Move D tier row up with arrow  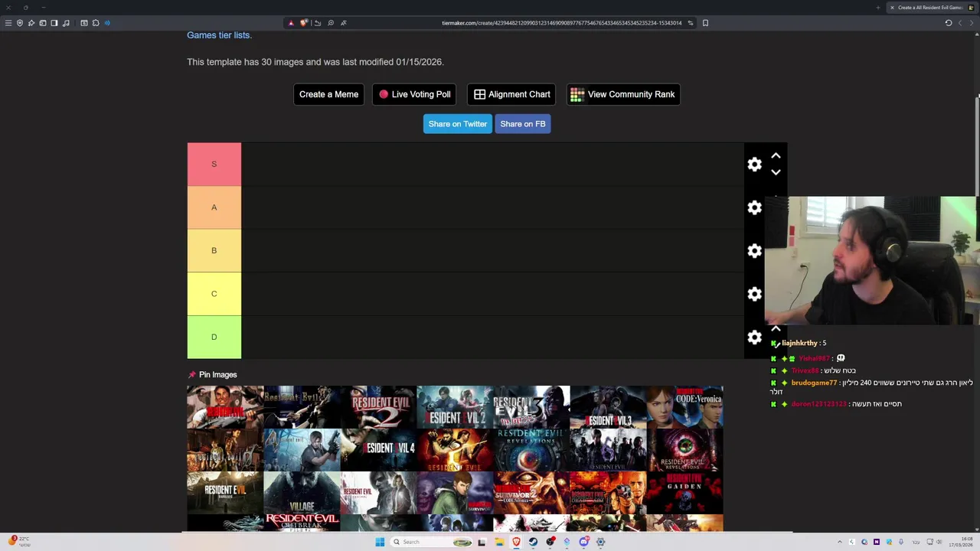776,329
